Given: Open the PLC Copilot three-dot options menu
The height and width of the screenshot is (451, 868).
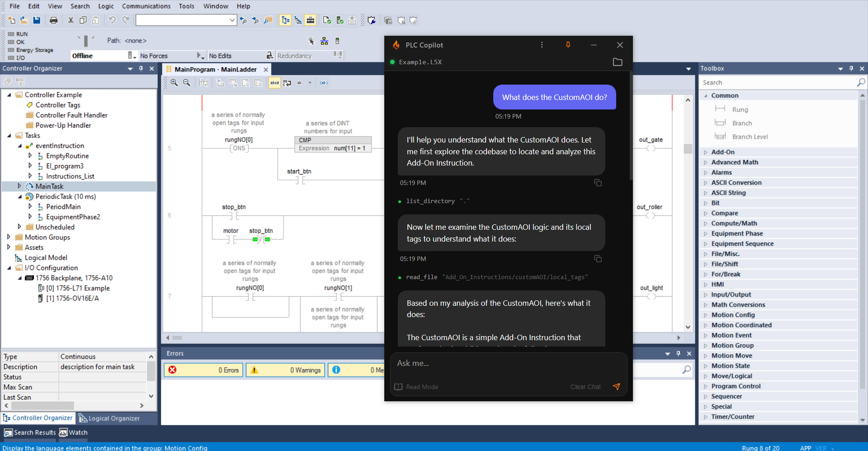Looking at the screenshot, I should [x=542, y=45].
